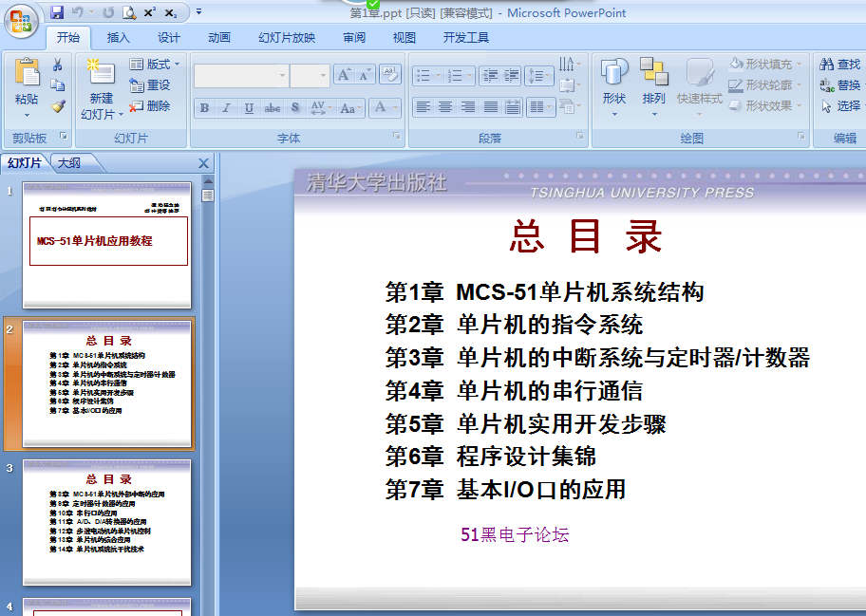Image resolution: width=866 pixels, height=616 pixels.
Task: Select the Format Painter brush icon
Action: pos(58,106)
